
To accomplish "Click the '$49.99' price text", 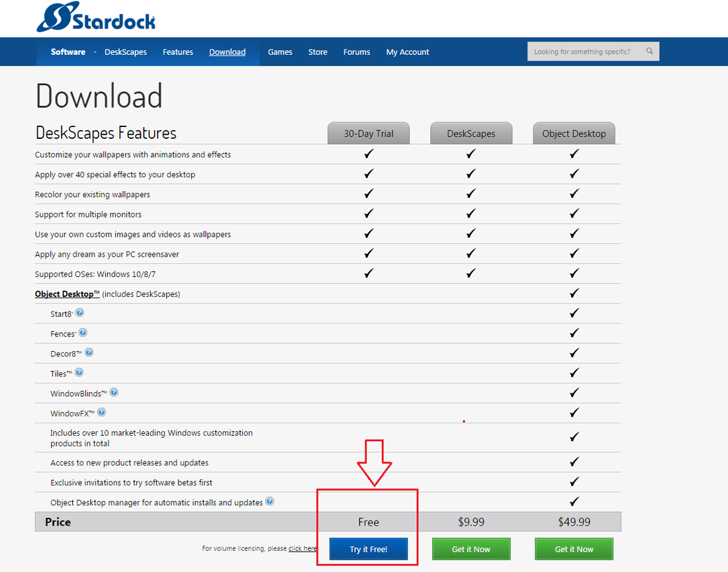I will click(x=574, y=522).
